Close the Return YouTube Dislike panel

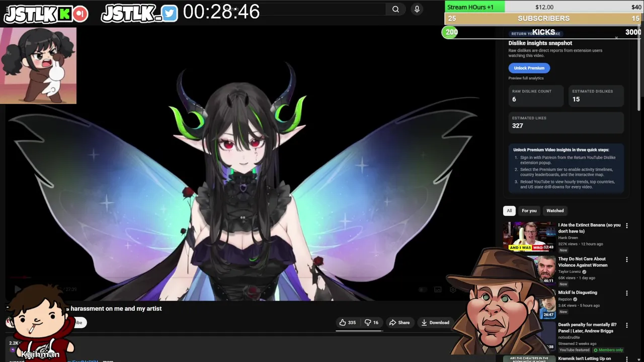coord(616,38)
